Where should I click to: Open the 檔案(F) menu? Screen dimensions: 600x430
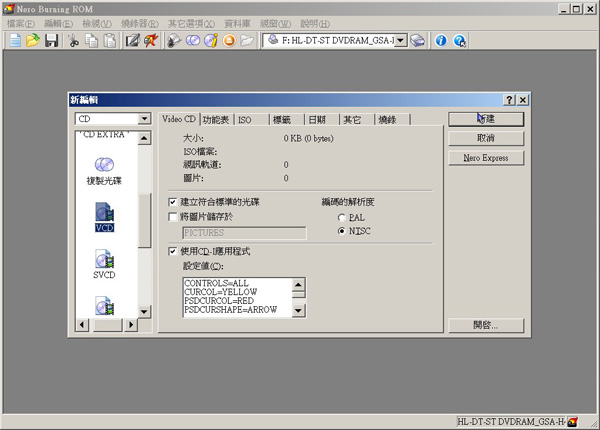tap(21, 24)
